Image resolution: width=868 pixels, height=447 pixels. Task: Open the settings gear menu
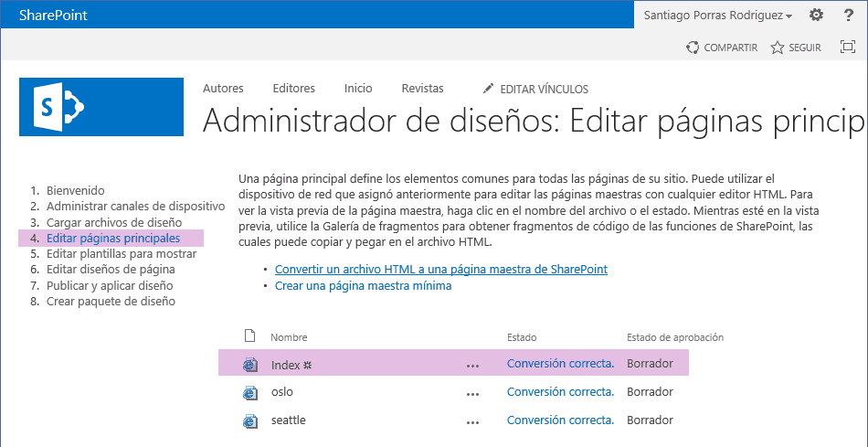click(x=816, y=15)
